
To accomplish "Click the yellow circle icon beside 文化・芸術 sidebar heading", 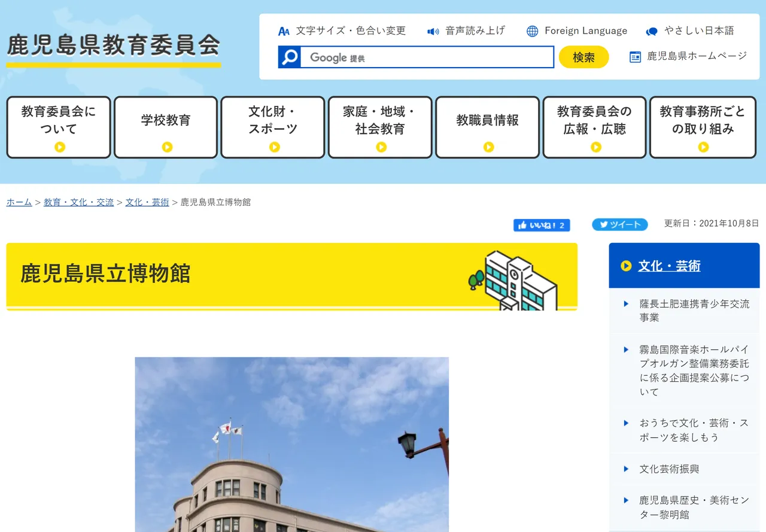I will (x=626, y=266).
